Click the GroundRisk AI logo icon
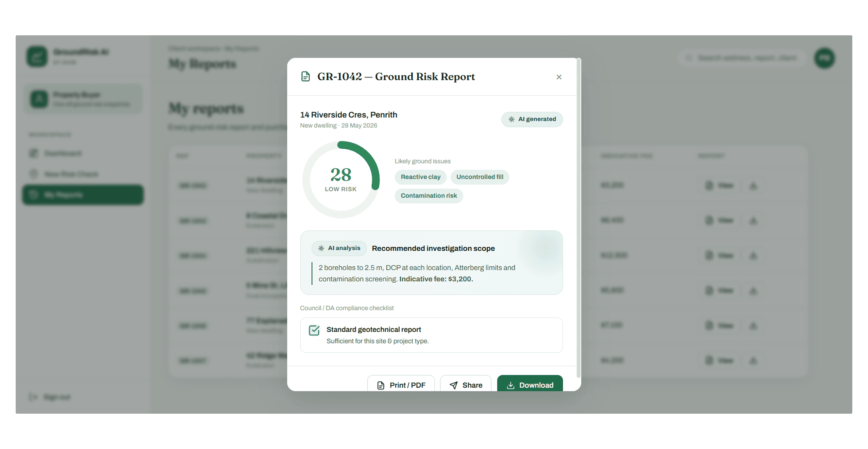 tap(37, 57)
